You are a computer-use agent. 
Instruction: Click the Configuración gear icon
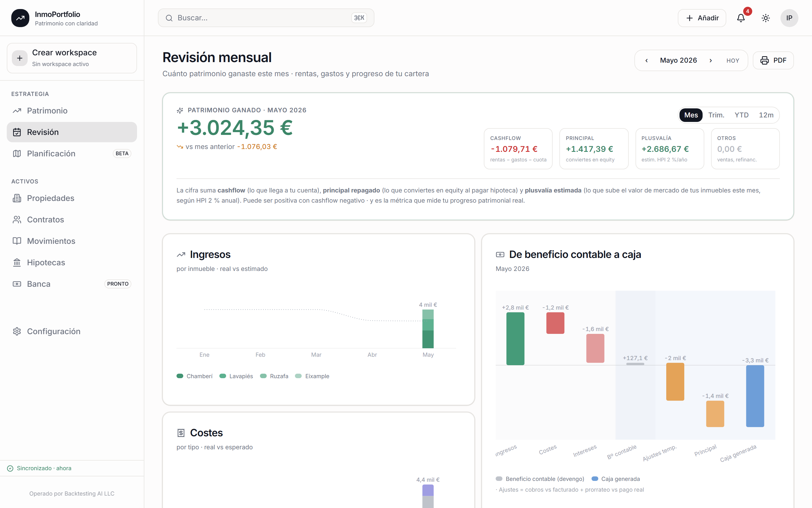(17, 331)
